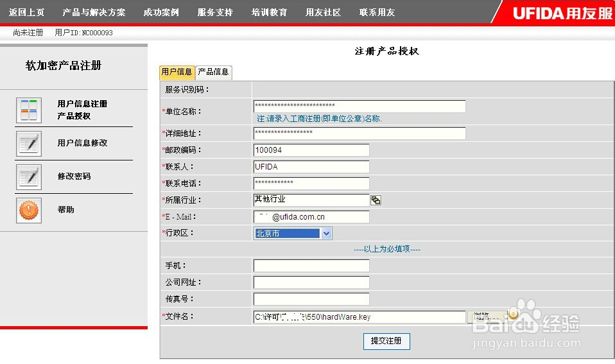The height and width of the screenshot is (364, 615).
Task: Open the 服务支持 menu
Action: (x=215, y=12)
